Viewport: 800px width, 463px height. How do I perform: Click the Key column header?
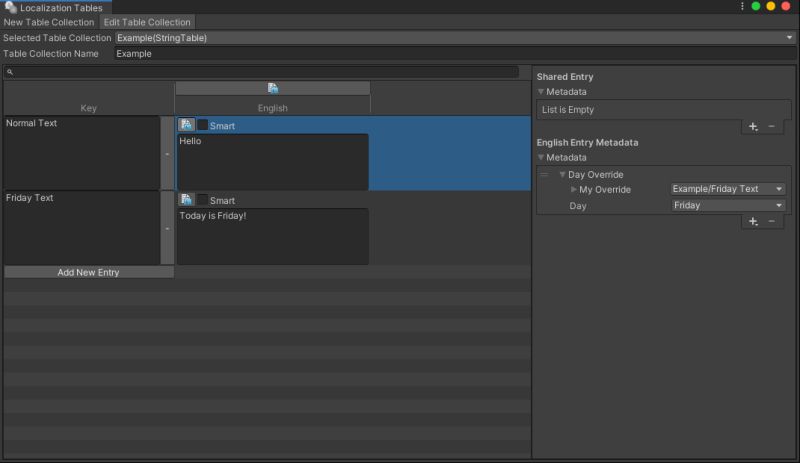click(x=89, y=108)
